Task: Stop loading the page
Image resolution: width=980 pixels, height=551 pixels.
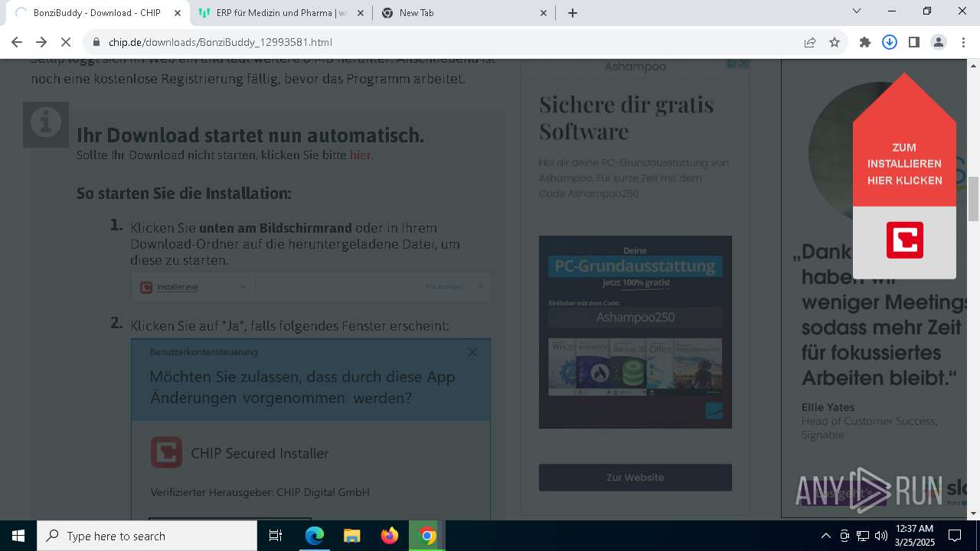Action: coord(67,42)
